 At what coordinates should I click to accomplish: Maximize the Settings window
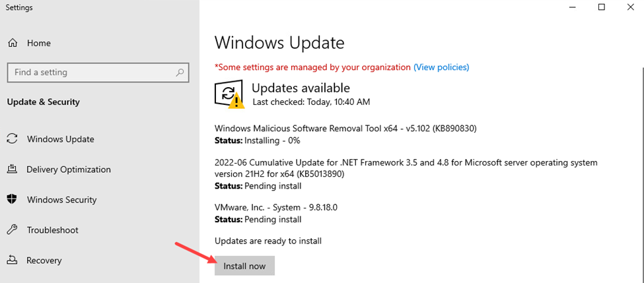(601, 7)
